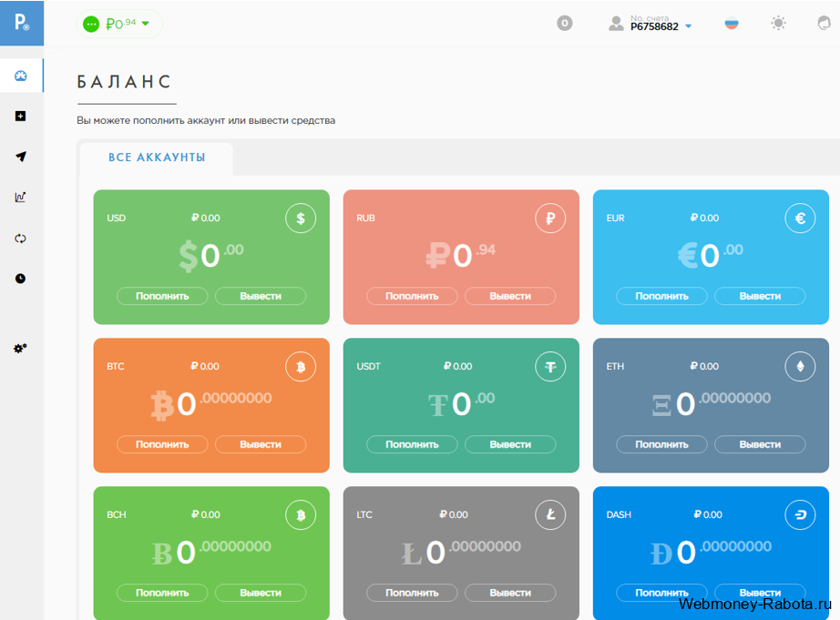Open the chart statistics sidebar icon
This screenshot has height=620, width=840.
(x=20, y=197)
